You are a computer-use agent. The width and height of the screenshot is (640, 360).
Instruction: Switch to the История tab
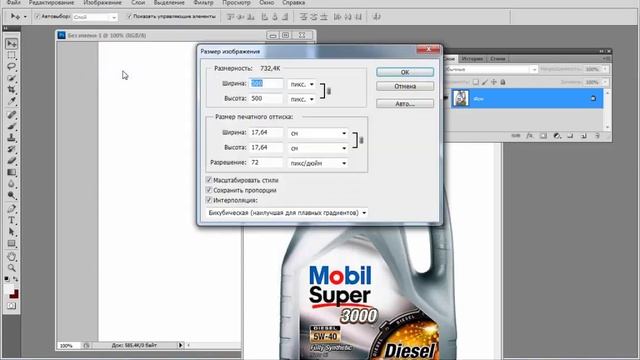(472, 59)
